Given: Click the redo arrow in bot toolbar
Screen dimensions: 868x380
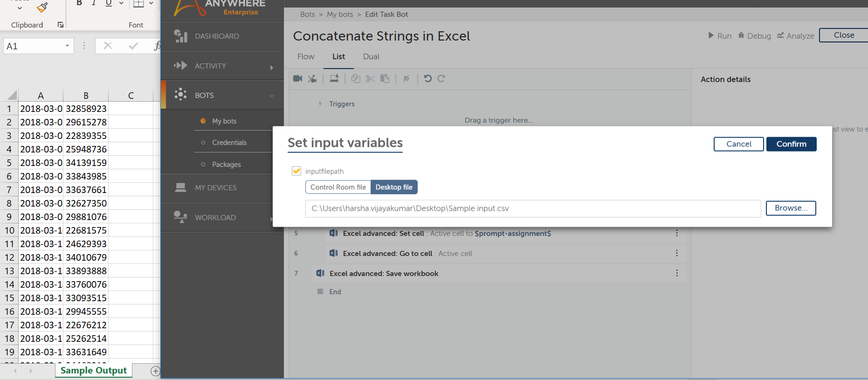Looking at the screenshot, I should 441,78.
